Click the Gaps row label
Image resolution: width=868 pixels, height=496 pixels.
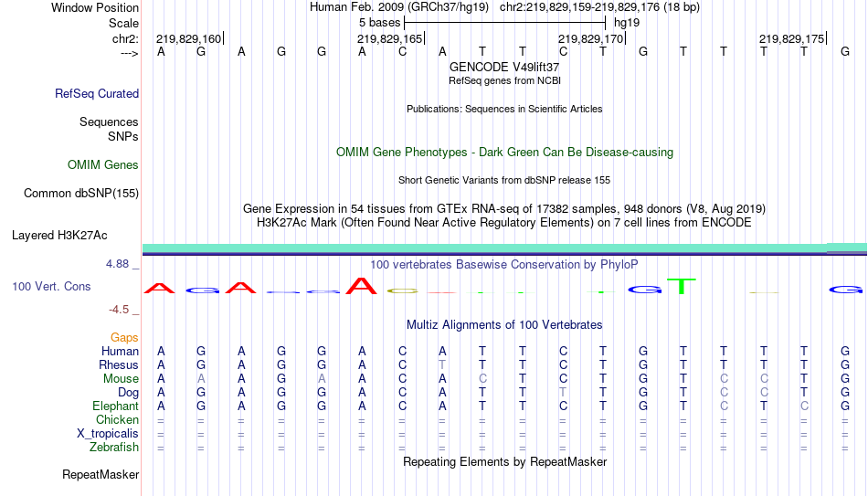[x=124, y=338]
